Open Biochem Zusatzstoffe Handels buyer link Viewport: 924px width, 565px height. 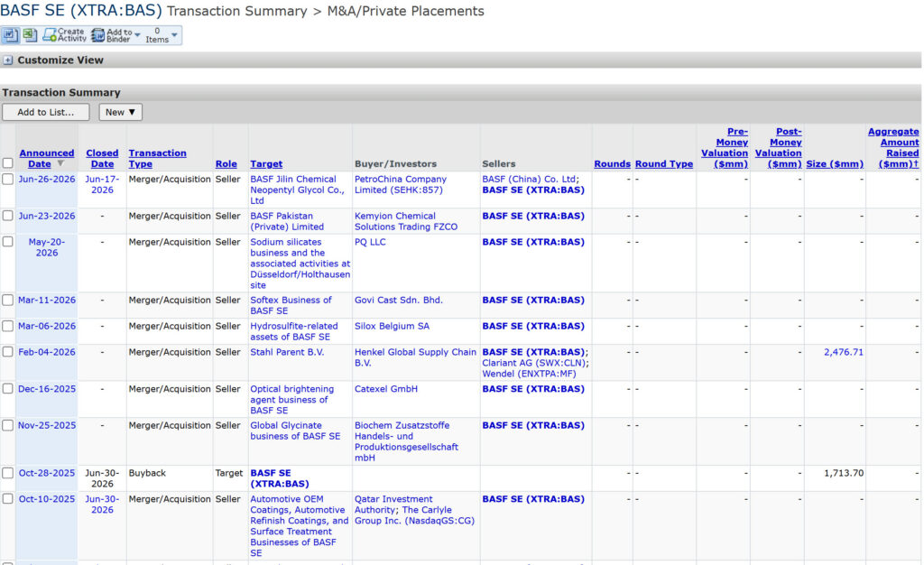click(x=406, y=441)
